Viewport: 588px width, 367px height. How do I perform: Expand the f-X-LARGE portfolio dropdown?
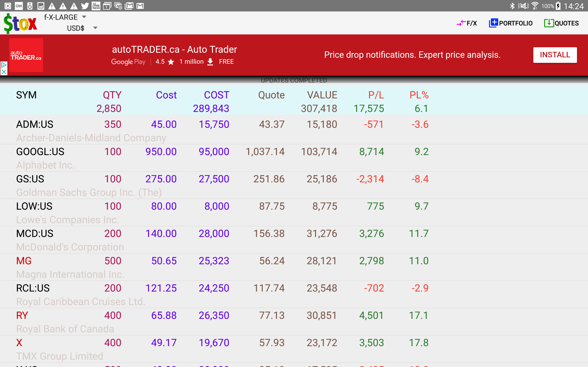84,17
